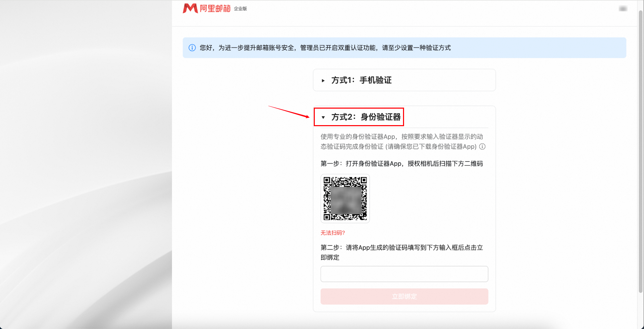
Task: Focus the verification code input field
Action: (404, 274)
